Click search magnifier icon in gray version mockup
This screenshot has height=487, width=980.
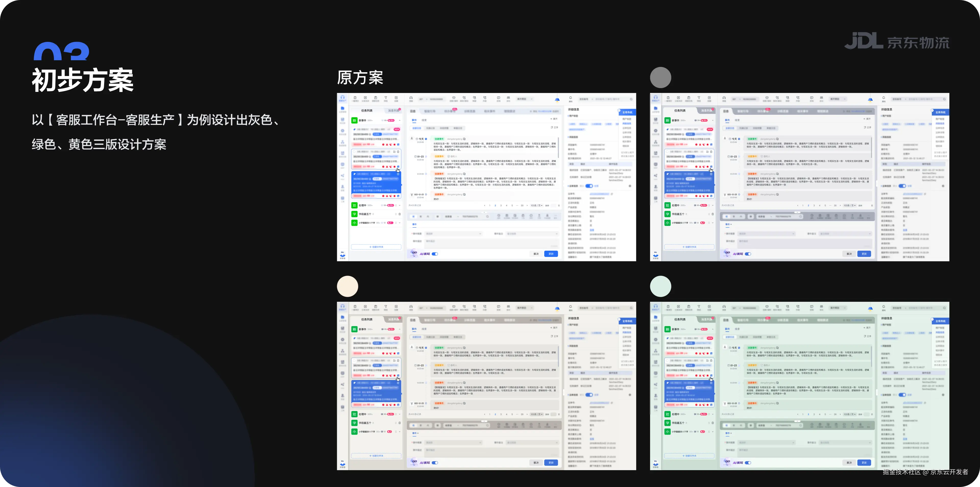tap(944, 99)
